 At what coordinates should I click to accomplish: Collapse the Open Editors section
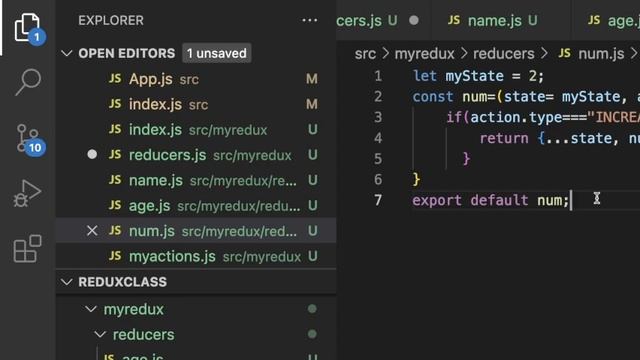tap(67, 53)
